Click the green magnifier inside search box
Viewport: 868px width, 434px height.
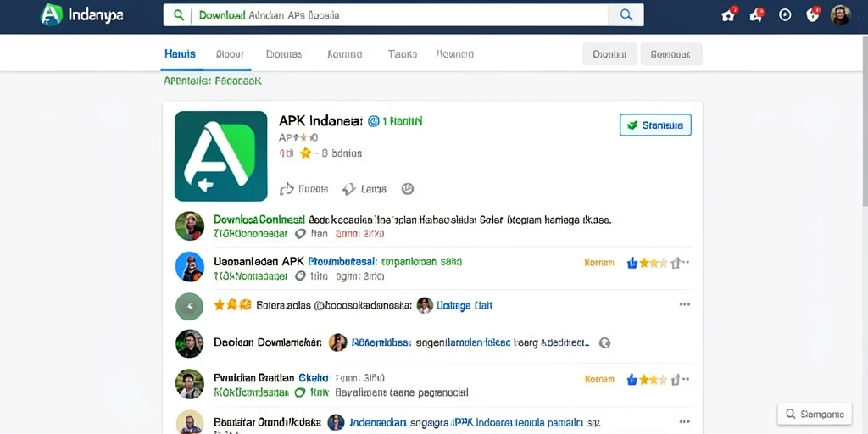(178, 15)
